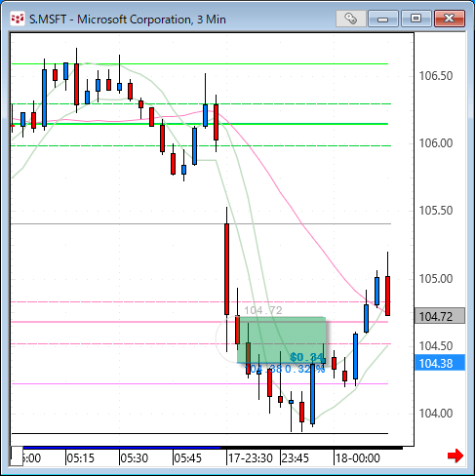The width and height of the screenshot is (475, 476).
Task: Click the 106.00 price axis label
Action: coord(436,143)
